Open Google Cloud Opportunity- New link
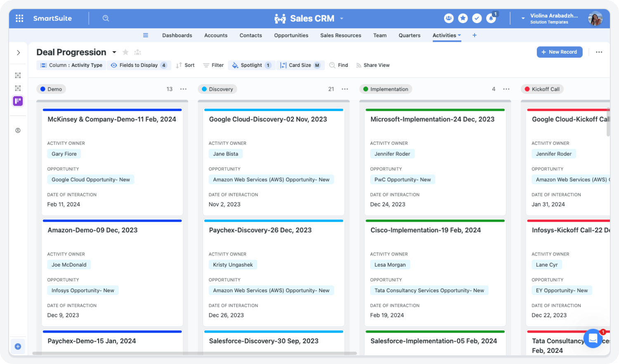619x364 pixels. click(x=91, y=180)
